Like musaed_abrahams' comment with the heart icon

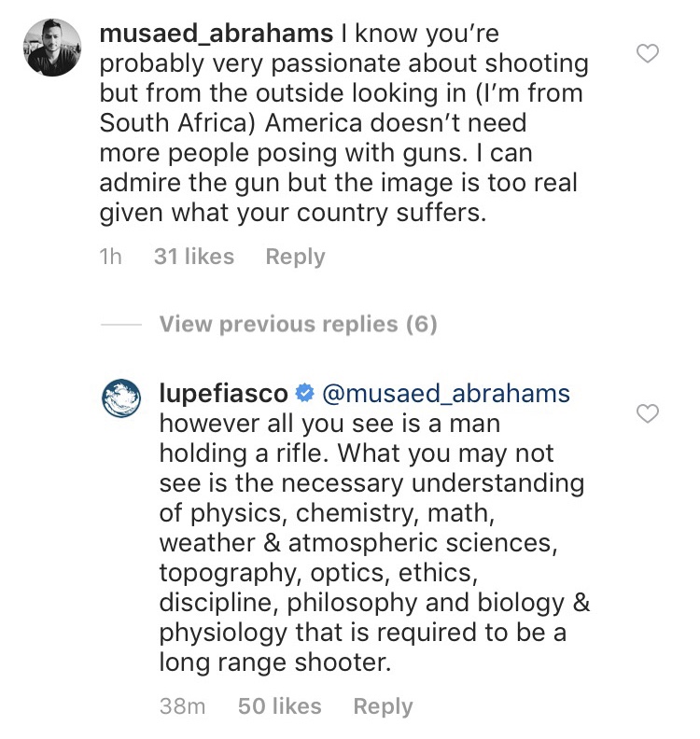tap(648, 54)
